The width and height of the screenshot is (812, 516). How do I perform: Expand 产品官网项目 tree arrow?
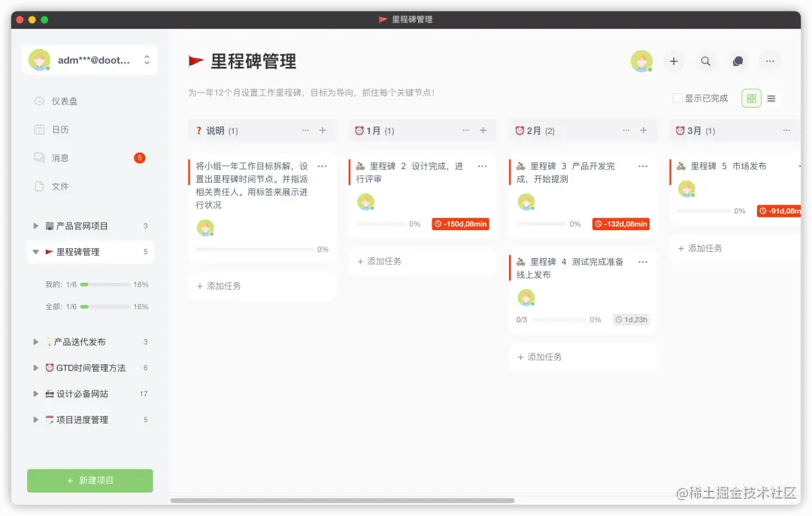(36, 226)
